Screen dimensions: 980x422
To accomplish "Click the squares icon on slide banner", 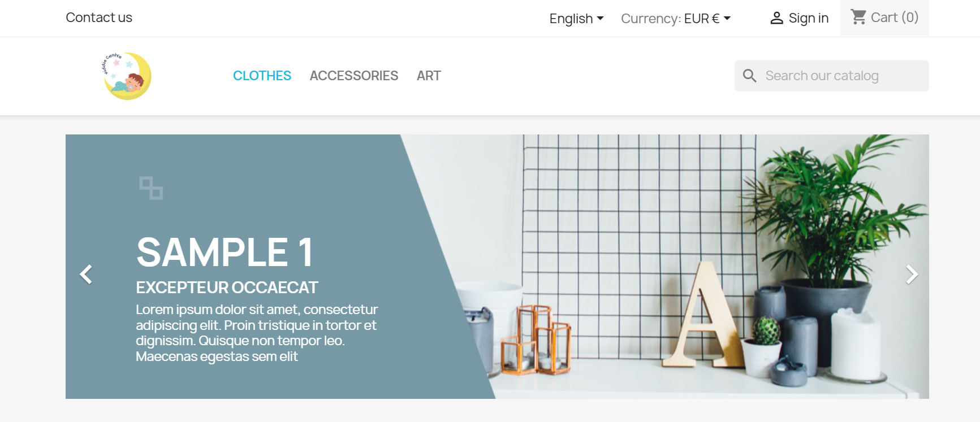I will 151,188.
